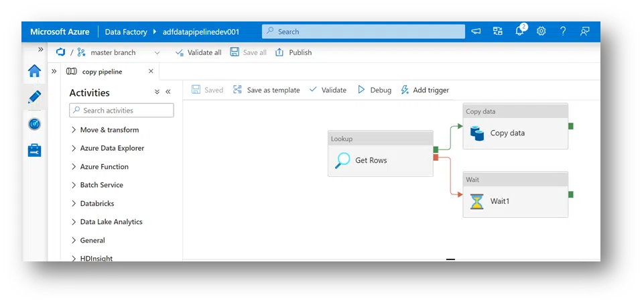Click the announcements megaphone icon

pos(476,32)
